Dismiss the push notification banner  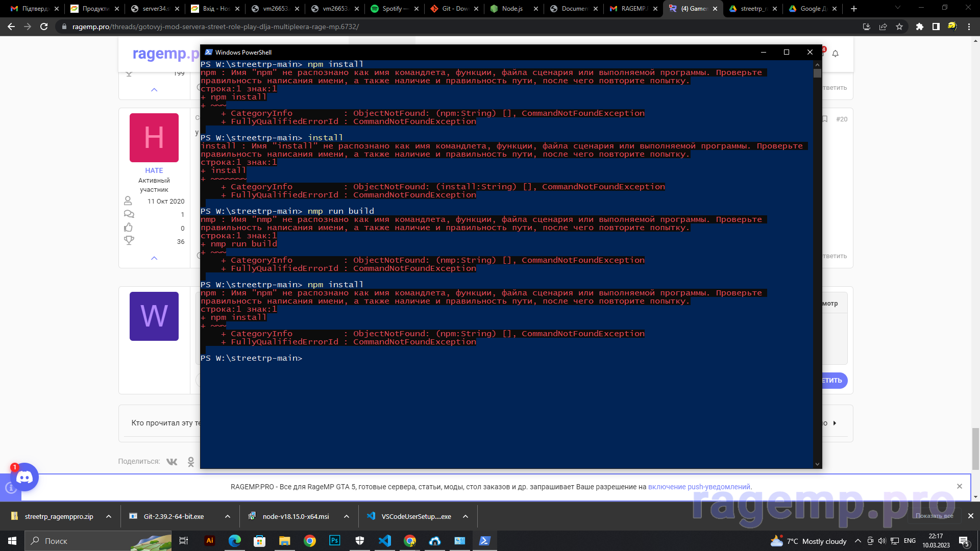click(x=960, y=486)
